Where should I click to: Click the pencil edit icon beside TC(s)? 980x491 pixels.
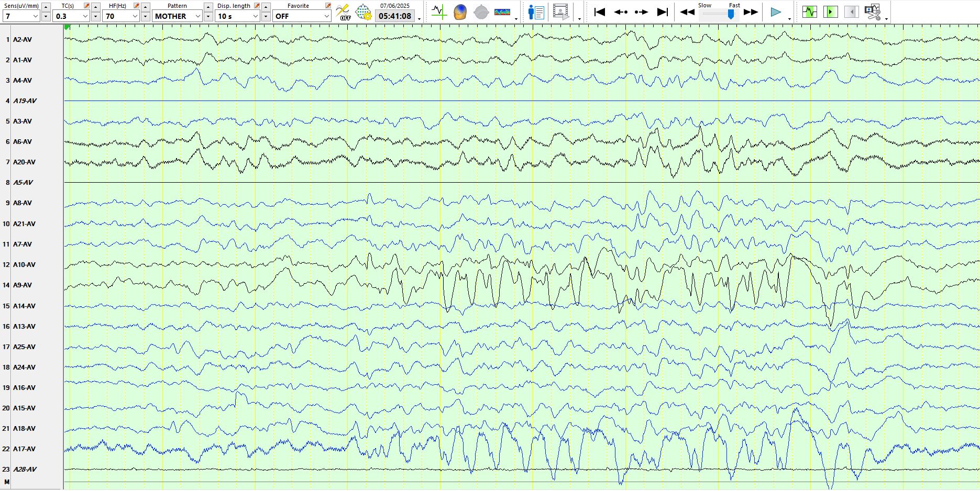coord(87,6)
